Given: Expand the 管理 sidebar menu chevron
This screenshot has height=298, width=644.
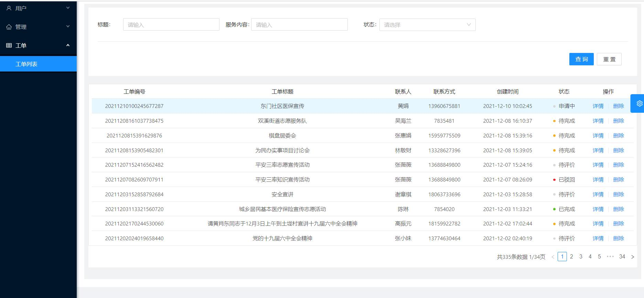Looking at the screenshot, I should (68, 26).
